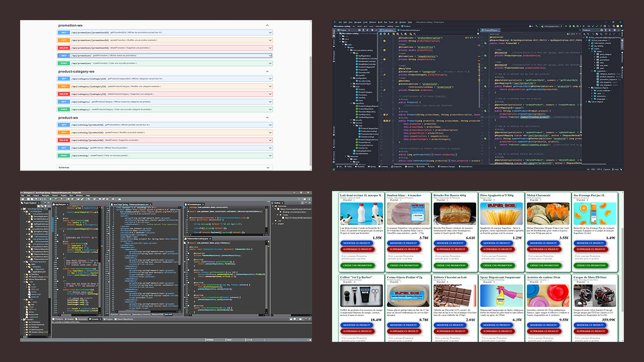Screen dimensions: 644x362
Task: Click Supprimer ce produit for Melon Charentais
Action: click(544, 249)
